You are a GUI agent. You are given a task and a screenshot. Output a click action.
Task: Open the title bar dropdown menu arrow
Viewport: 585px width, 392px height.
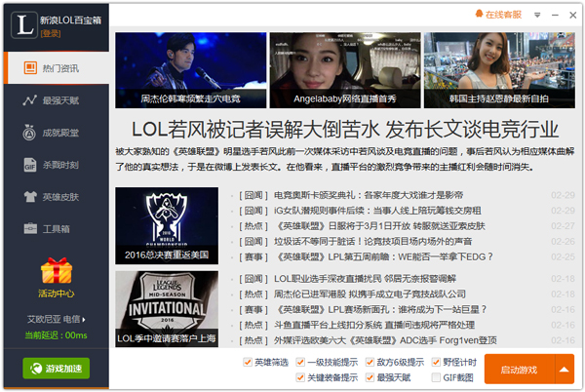(x=537, y=15)
